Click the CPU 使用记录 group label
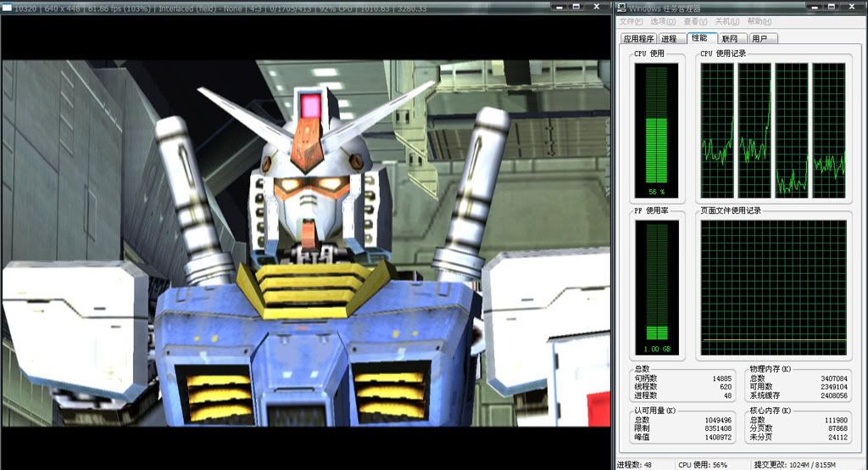Image resolution: width=868 pixels, height=470 pixels. pos(723,53)
